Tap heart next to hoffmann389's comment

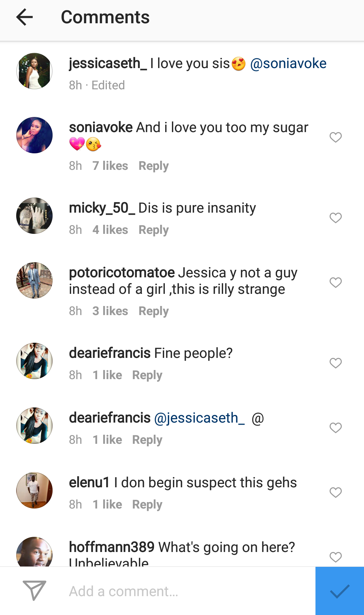coord(335,557)
